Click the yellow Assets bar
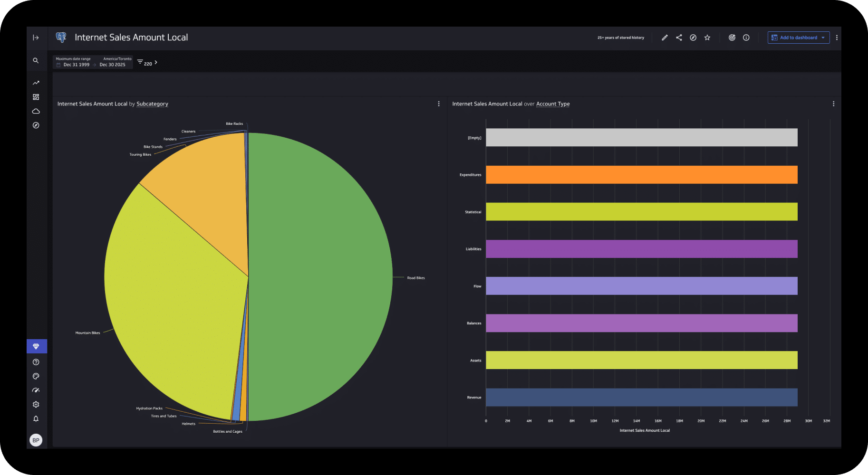This screenshot has height=475, width=868. tap(641, 360)
